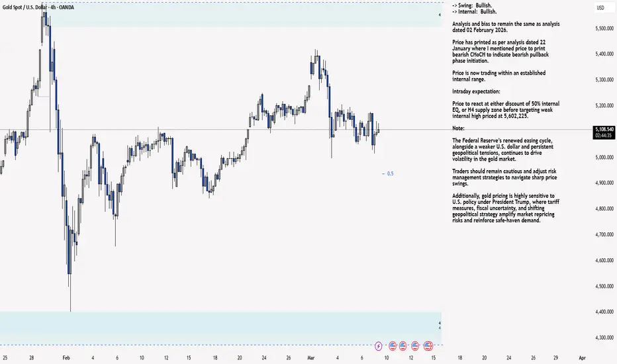Click the 28 date label on time axis
617x364 pixels.
point(32,357)
